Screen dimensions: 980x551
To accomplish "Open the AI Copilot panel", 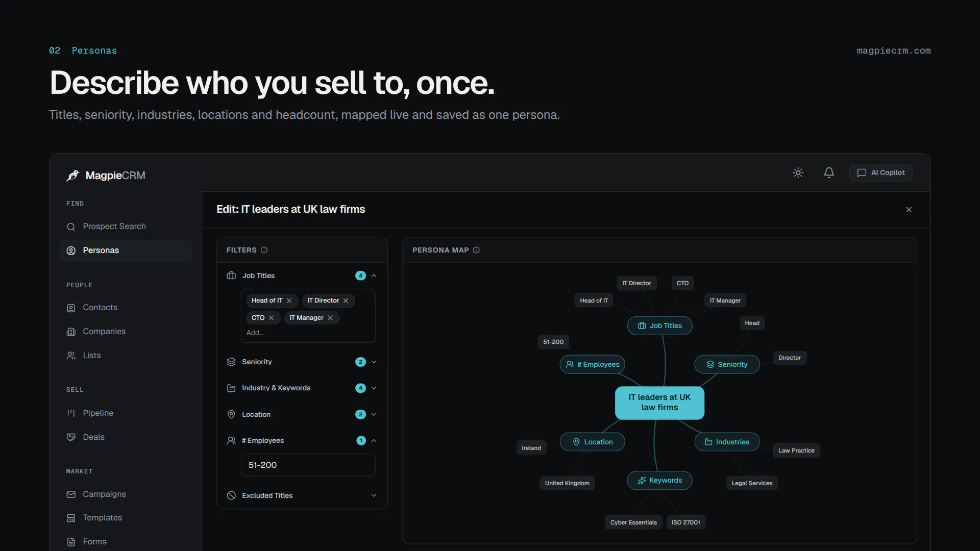I will point(880,172).
